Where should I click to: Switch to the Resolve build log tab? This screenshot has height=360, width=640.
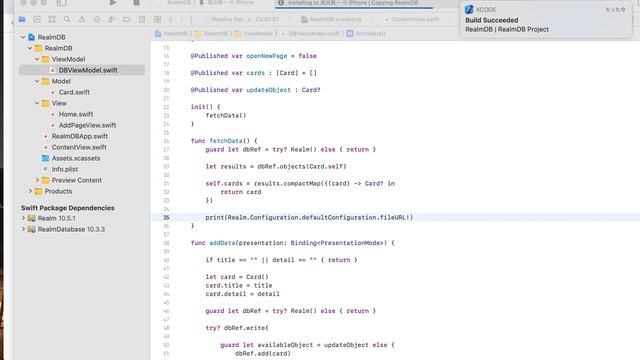tap(245, 19)
